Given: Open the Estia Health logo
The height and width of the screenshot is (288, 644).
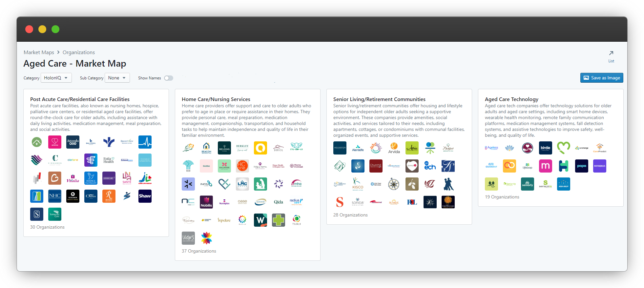Looking at the screenshot, I should pos(109,160).
